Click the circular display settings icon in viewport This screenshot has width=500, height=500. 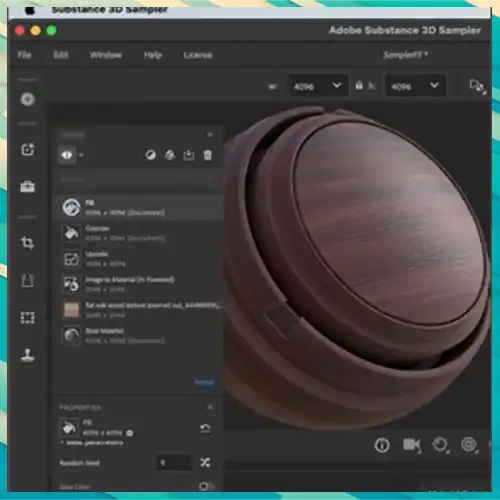click(x=469, y=445)
